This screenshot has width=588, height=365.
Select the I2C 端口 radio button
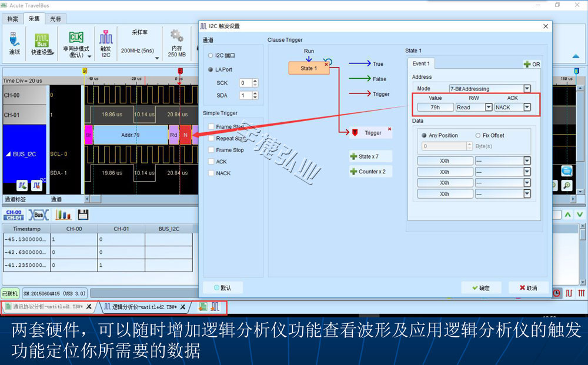pyautogui.click(x=211, y=55)
